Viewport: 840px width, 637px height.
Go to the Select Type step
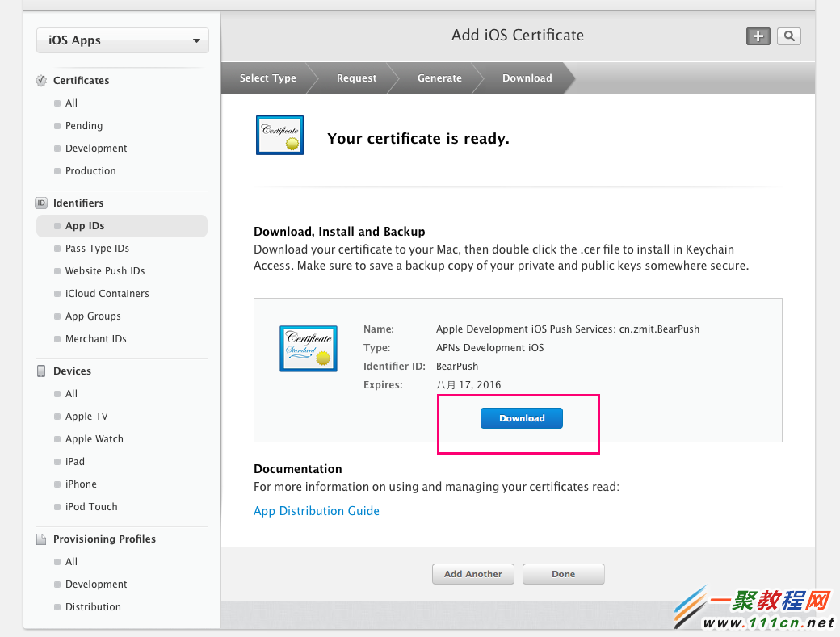tap(267, 78)
